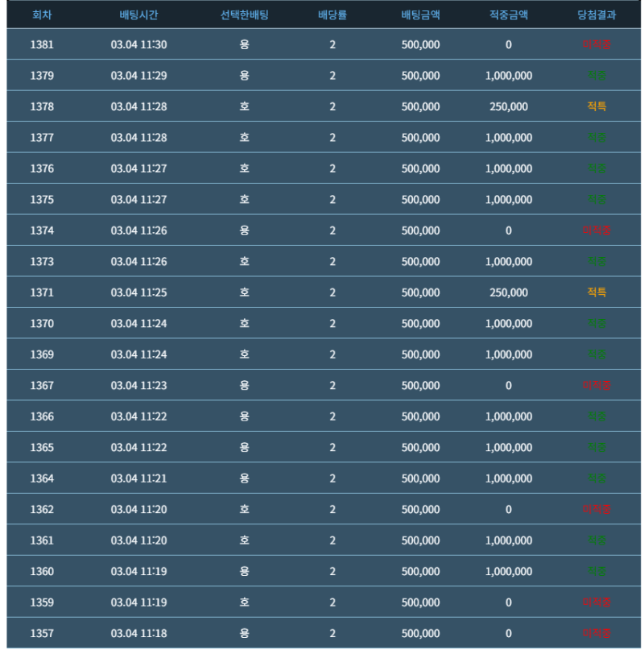This screenshot has height=650, width=644.
Task: Select round number 1381 cell
Action: pos(42,44)
